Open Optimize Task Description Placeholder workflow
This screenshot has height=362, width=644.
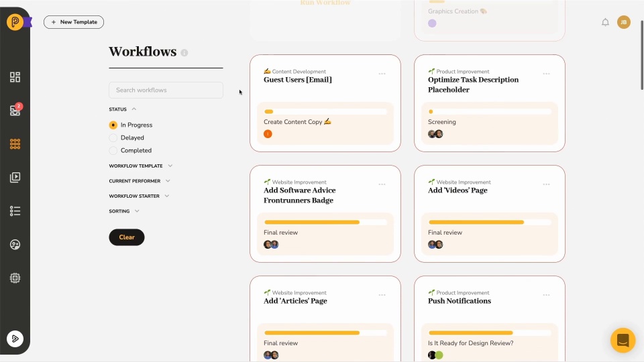tap(473, 84)
